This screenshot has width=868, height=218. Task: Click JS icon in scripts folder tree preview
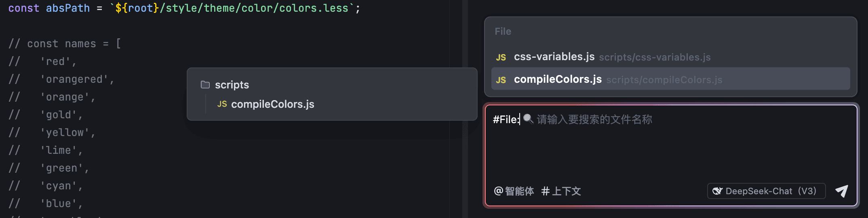click(222, 104)
